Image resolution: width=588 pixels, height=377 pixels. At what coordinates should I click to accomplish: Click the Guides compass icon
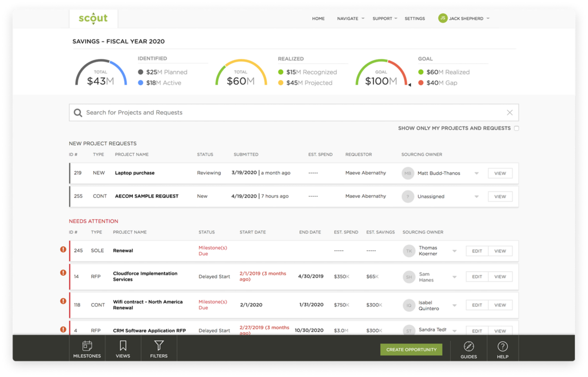[x=469, y=347]
